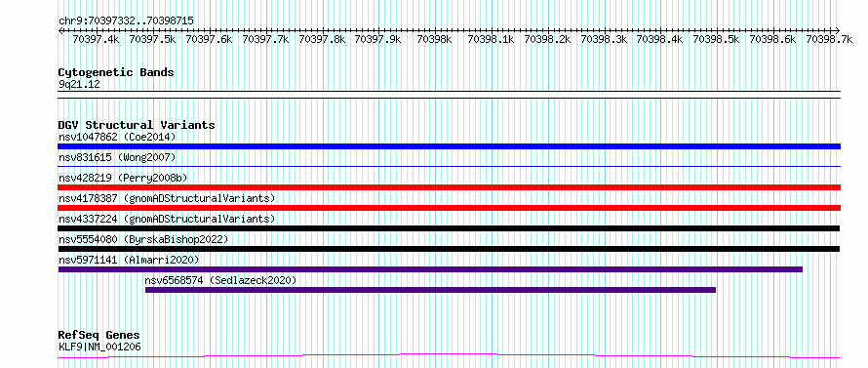
Task: Click the black nsv5554080 variant bar
Action: (x=449, y=249)
